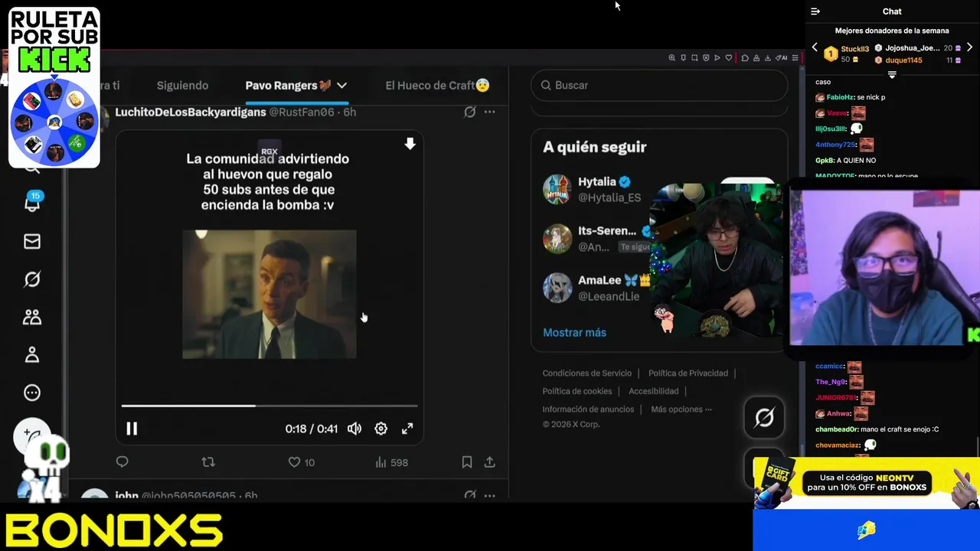Enter fullscreen on the video player
The width and height of the screenshot is (980, 551).
coord(407,429)
